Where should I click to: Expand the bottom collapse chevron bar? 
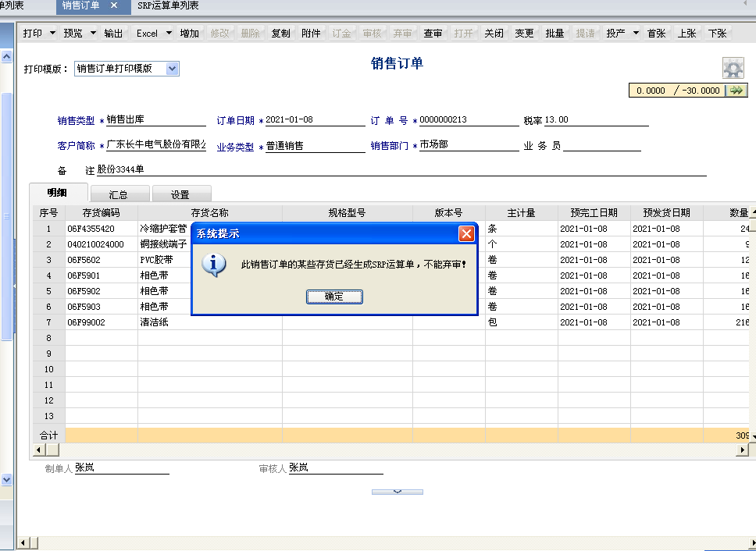pos(398,492)
